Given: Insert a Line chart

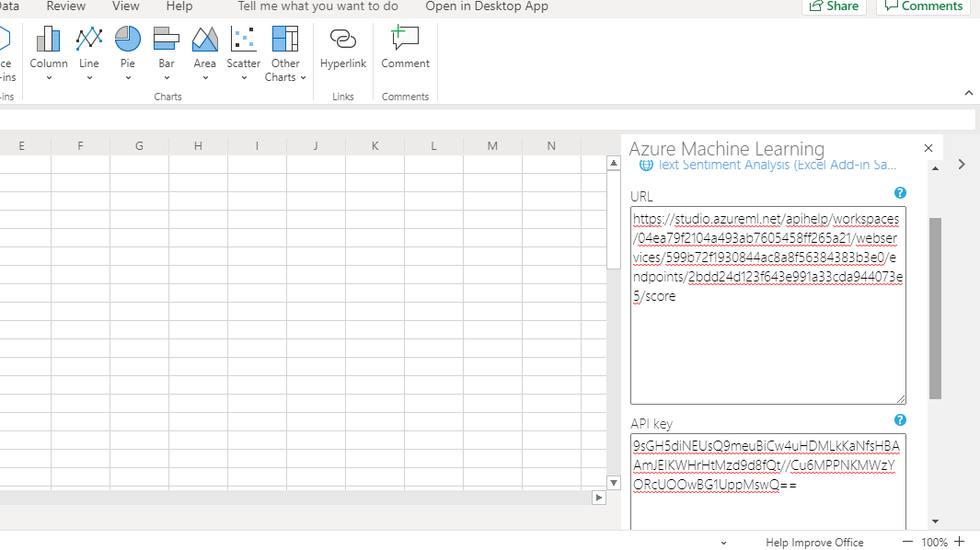Looking at the screenshot, I should [x=88, y=53].
